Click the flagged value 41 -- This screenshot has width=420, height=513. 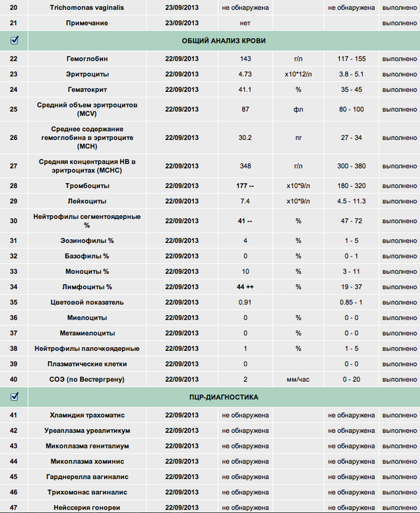click(245, 221)
